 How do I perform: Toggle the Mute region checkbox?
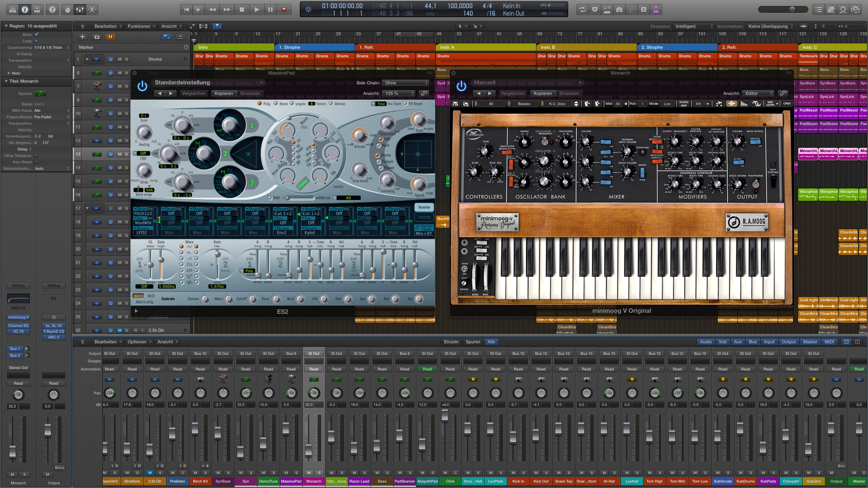click(37, 34)
